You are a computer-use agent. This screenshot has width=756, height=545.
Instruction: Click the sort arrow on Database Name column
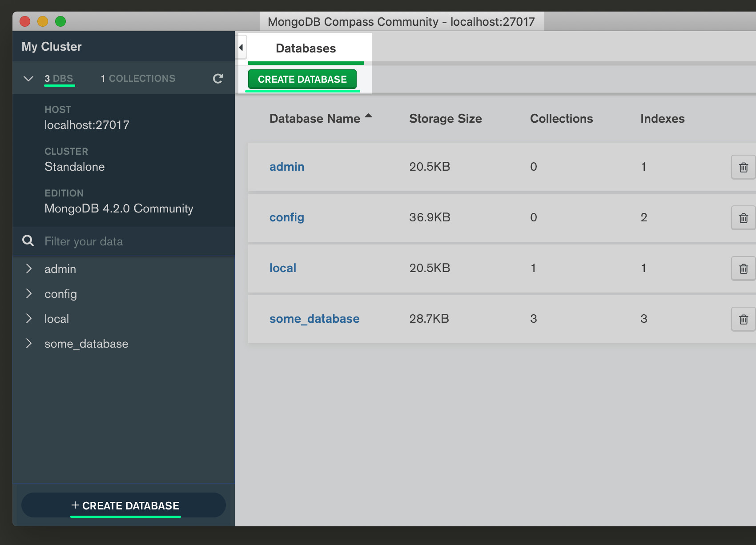tap(369, 116)
